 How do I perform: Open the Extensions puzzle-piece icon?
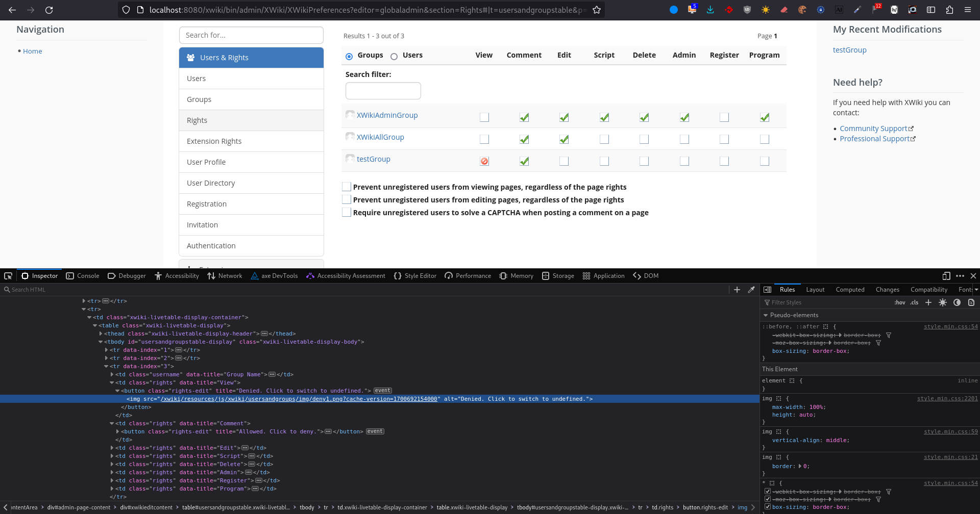pos(949,10)
